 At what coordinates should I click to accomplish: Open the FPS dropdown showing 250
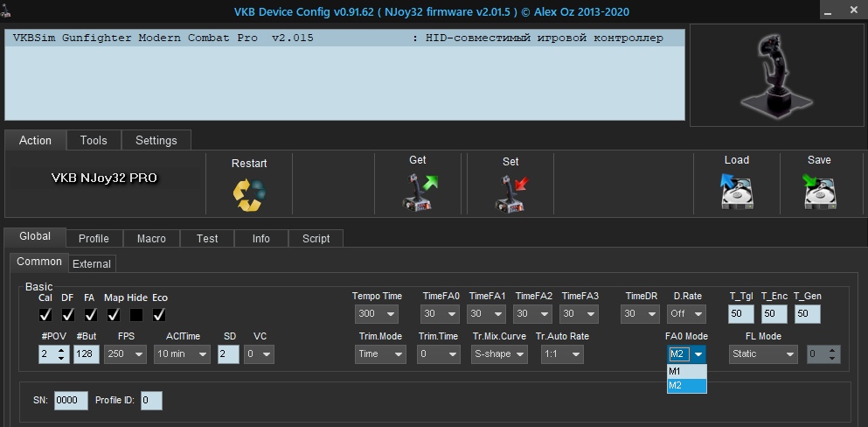click(125, 353)
